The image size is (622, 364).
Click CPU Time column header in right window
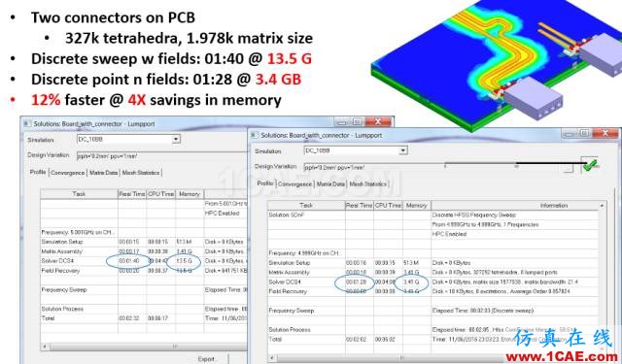[388, 206]
